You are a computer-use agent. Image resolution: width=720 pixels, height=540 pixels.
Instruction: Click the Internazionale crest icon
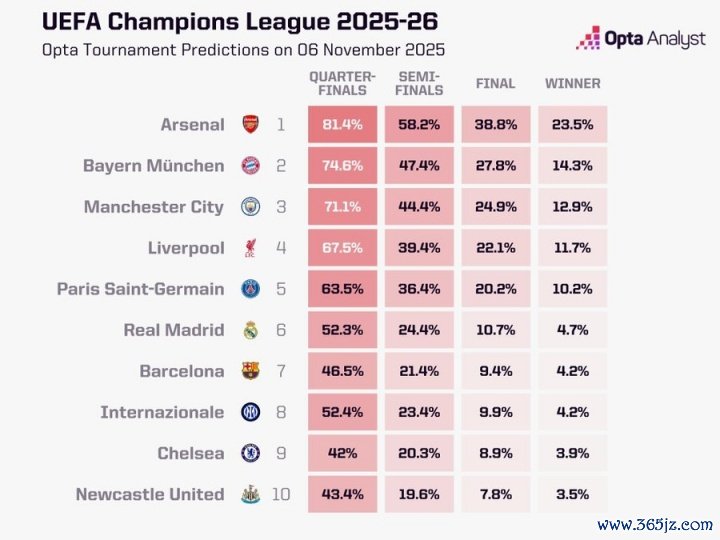tap(250, 412)
